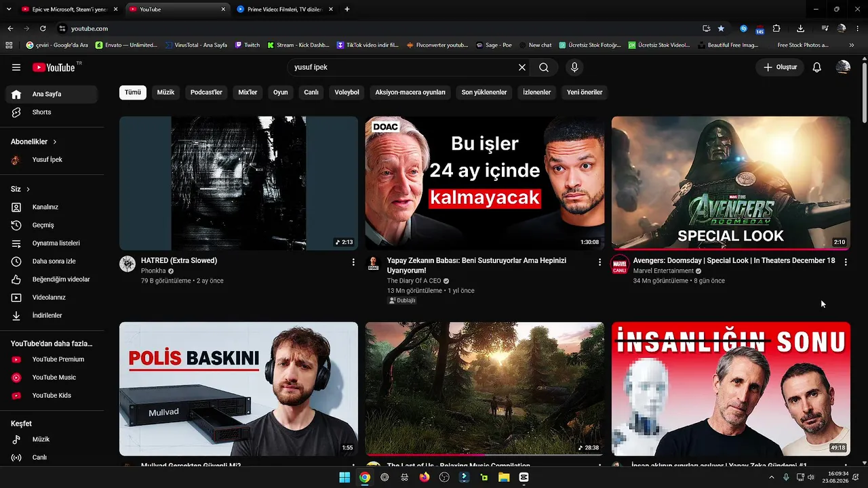The width and height of the screenshot is (868, 488).
Task: Click the Oluştur create button
Action: tap(780, 67)
